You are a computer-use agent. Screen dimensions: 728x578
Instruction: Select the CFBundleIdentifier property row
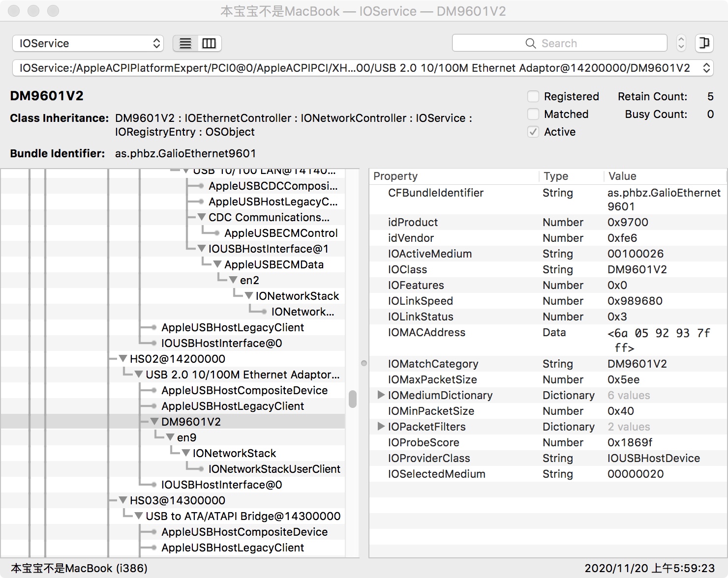548,200
